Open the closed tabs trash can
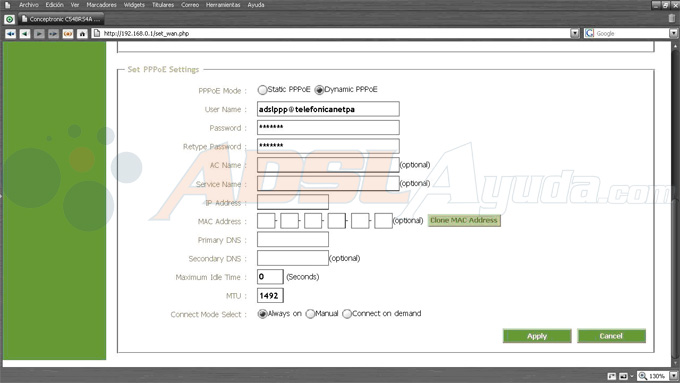680x383 pixels. click(x=672, y=19)
